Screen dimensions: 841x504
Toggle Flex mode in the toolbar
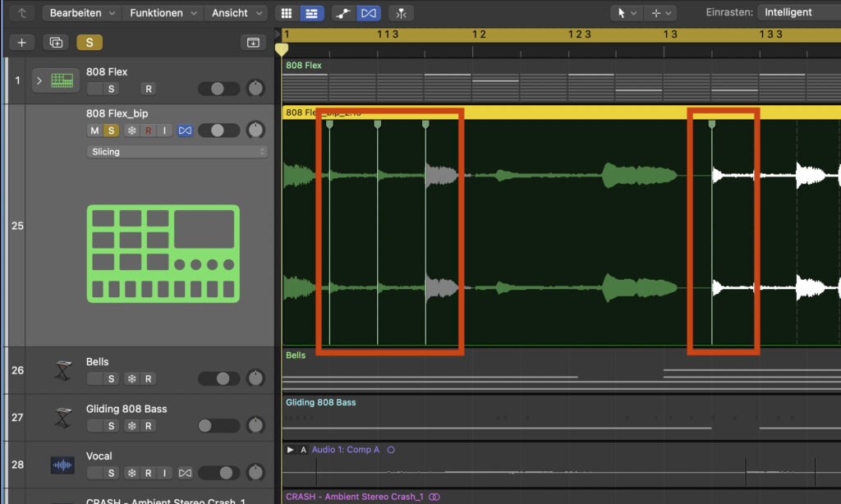point(369,13)
